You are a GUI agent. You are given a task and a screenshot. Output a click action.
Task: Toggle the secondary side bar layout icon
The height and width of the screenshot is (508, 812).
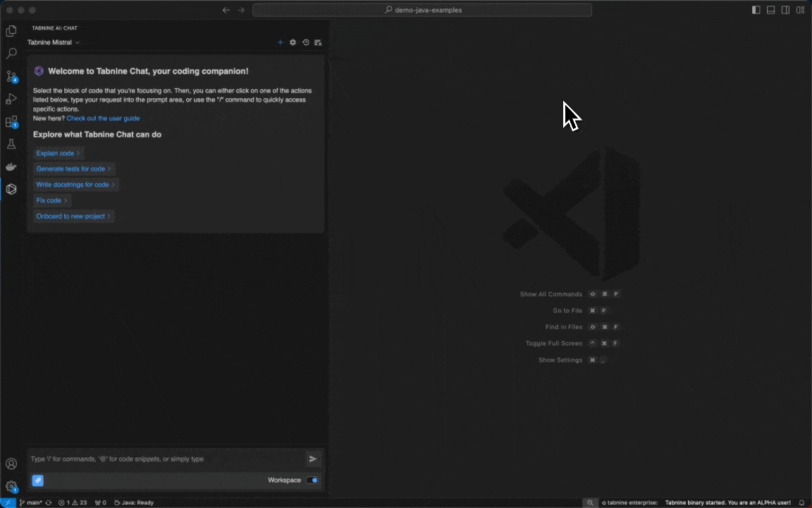(786, 10)
